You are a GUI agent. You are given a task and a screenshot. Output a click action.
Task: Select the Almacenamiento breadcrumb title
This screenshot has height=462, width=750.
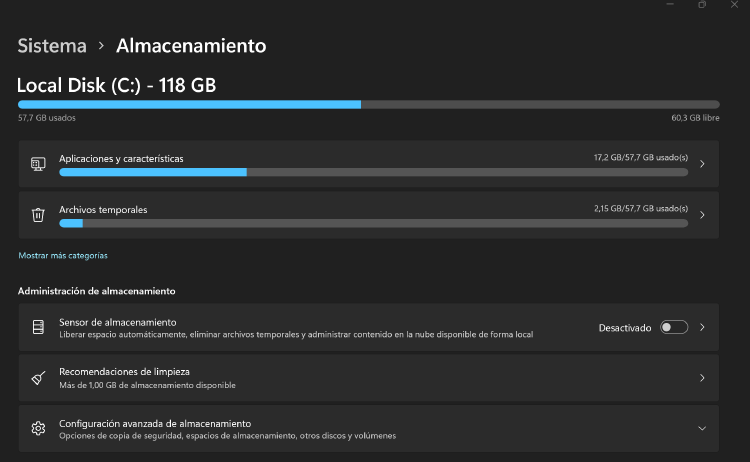pyautogui.click(x=191, y=46)
